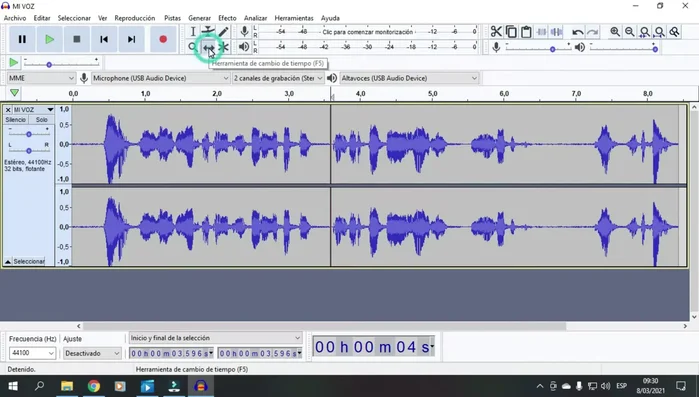Toggle the timeline pin green triangle

(x=14, y=93)
